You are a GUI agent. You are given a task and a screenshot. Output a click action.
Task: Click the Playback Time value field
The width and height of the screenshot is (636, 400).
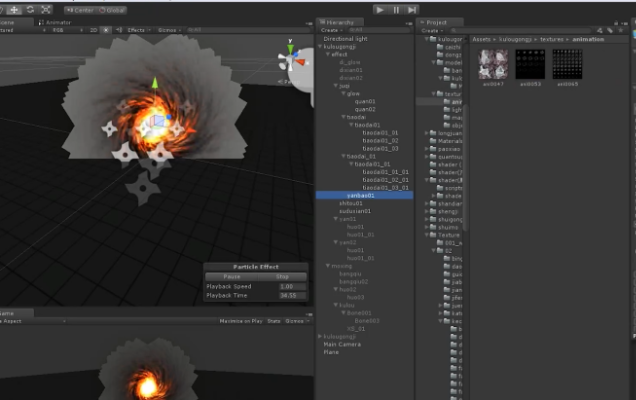pyautogui.click(x=292, y=296)
